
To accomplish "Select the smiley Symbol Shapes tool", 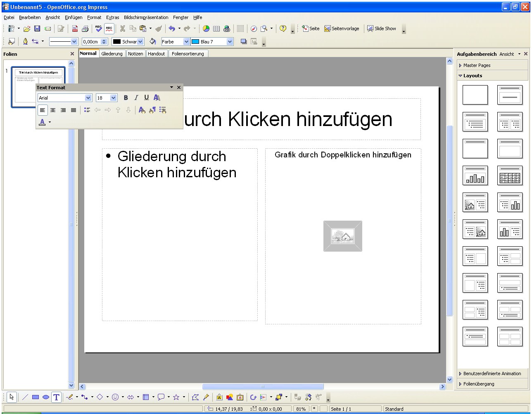I will 115,397.
